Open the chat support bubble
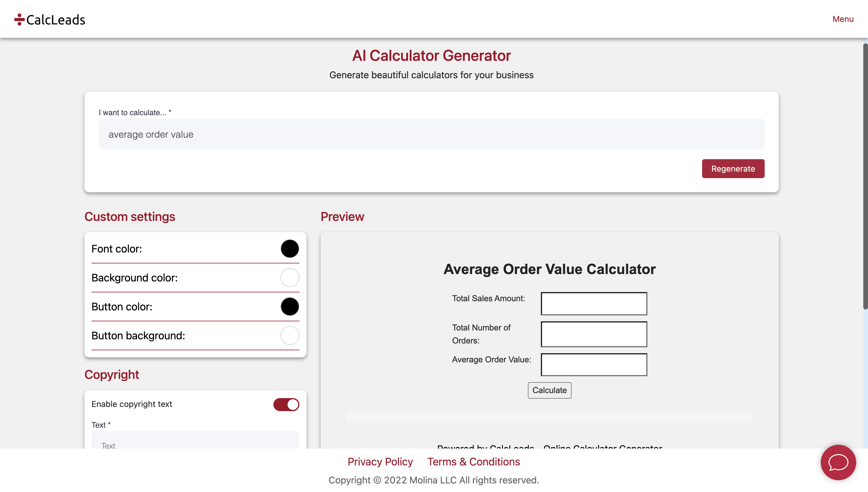Image resolution: width=868 pixels, height=492 pixels. [x=838, y=462]
